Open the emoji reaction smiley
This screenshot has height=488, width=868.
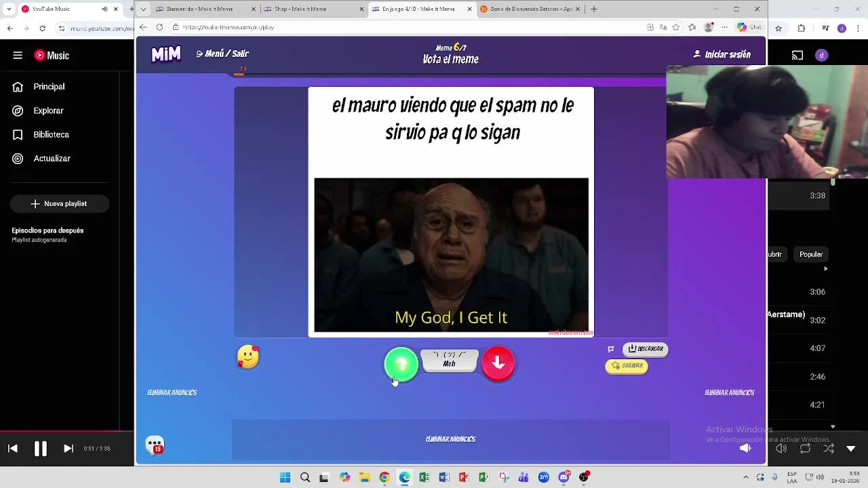pos(248,357)
